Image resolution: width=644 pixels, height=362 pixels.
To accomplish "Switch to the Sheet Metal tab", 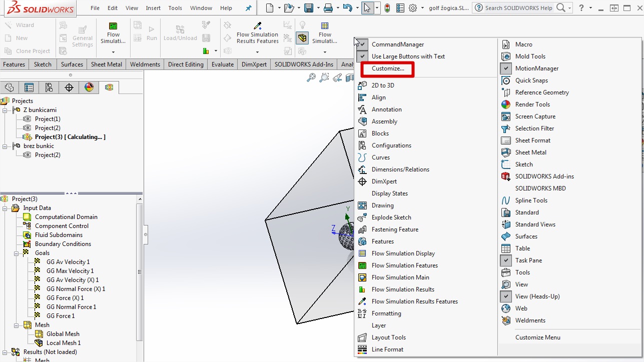I will [x=106, y=64].
